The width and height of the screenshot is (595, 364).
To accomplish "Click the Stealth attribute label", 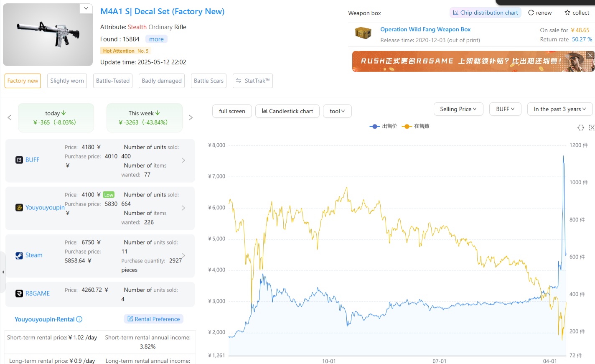I will click(137, 27).
